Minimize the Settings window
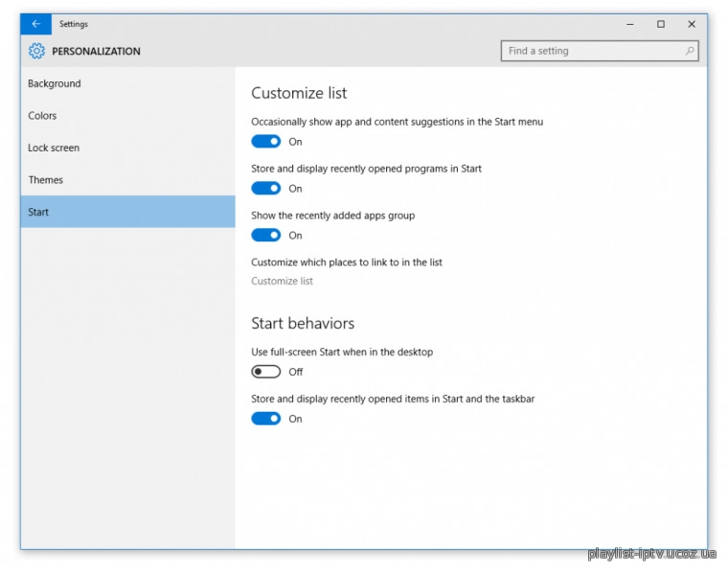 coord(630,24)
